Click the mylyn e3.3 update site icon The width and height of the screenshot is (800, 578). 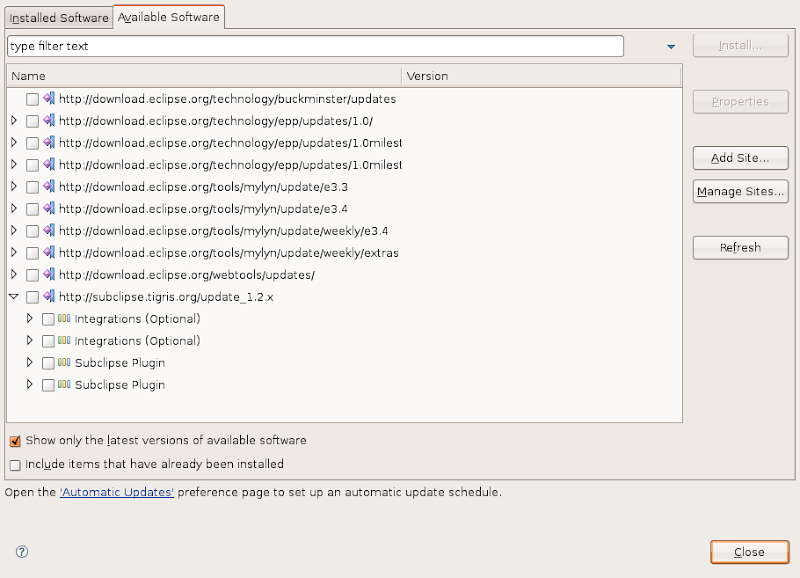(x=49, y=187)
